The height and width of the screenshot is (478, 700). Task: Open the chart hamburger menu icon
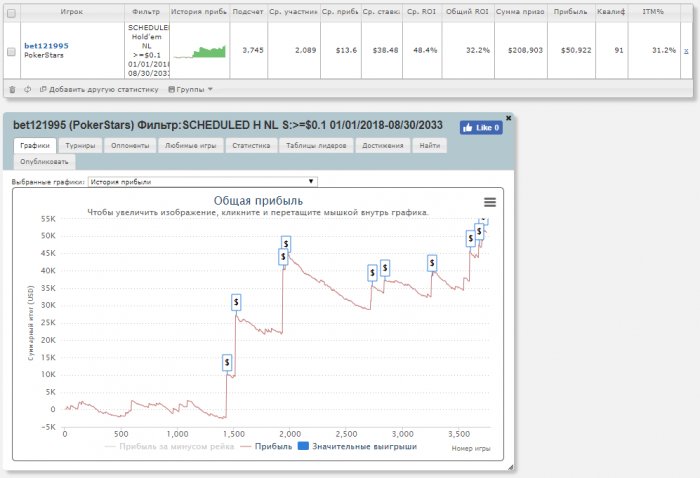point(490,202)
